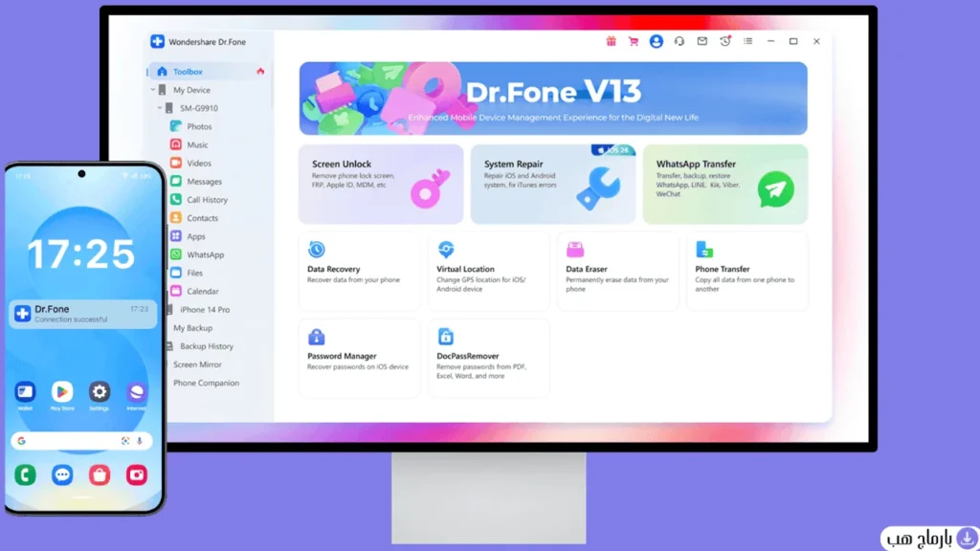The height and width of the screenshot is (551, 980).
Task: Select iPhone 14 Pro device
Action: pos(205,310)
